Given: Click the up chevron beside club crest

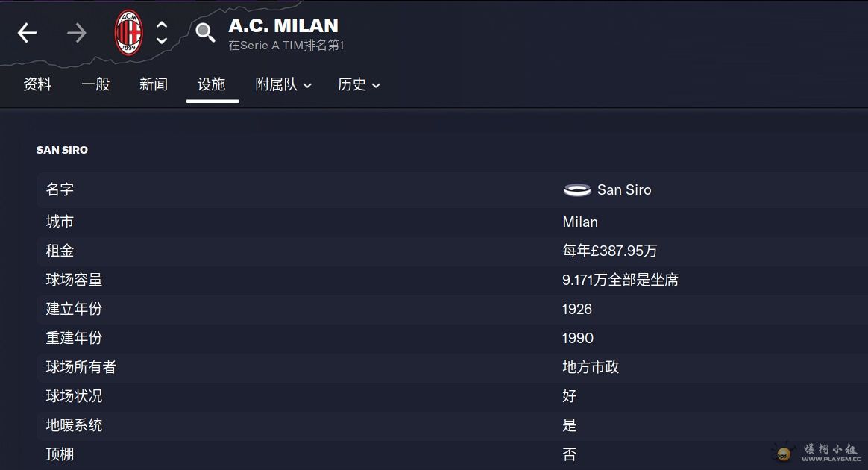Looking at the screenshot, I should point(162,25).
